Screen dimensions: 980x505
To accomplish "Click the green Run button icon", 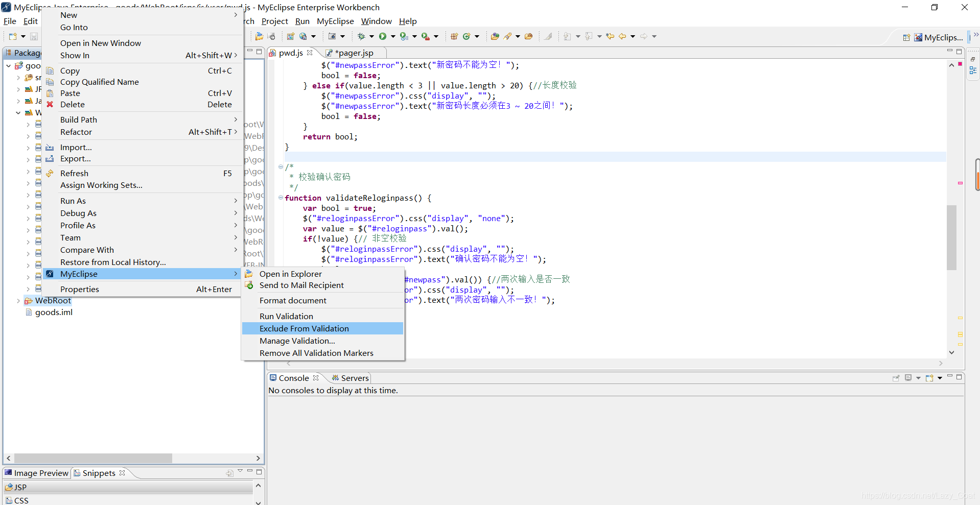I will [383, 36].
